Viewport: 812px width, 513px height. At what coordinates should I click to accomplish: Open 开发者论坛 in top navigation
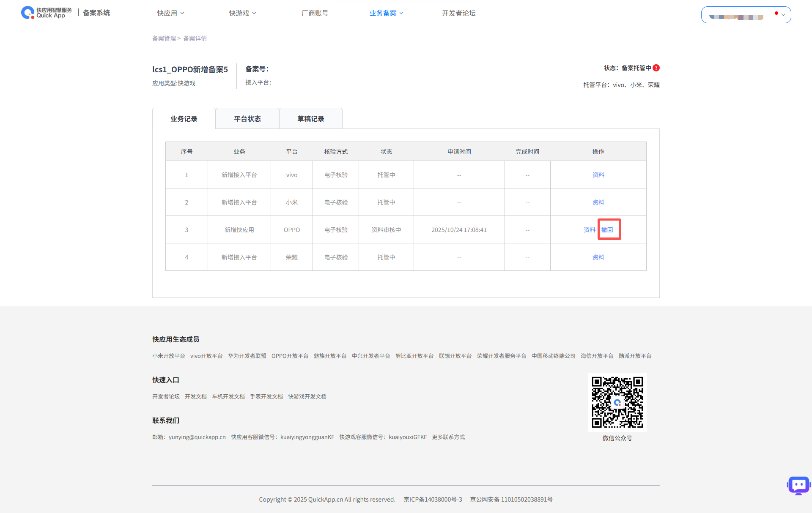(x=458, y=13)
